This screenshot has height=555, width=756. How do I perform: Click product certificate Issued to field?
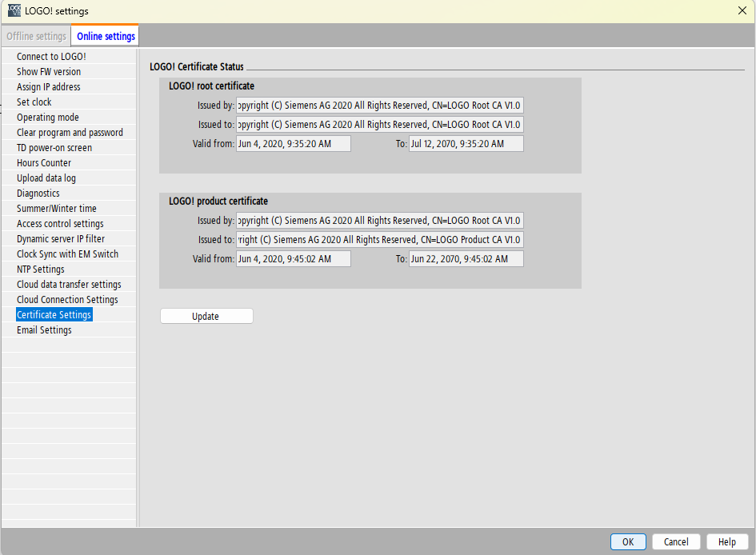click(x=379, y=239)
